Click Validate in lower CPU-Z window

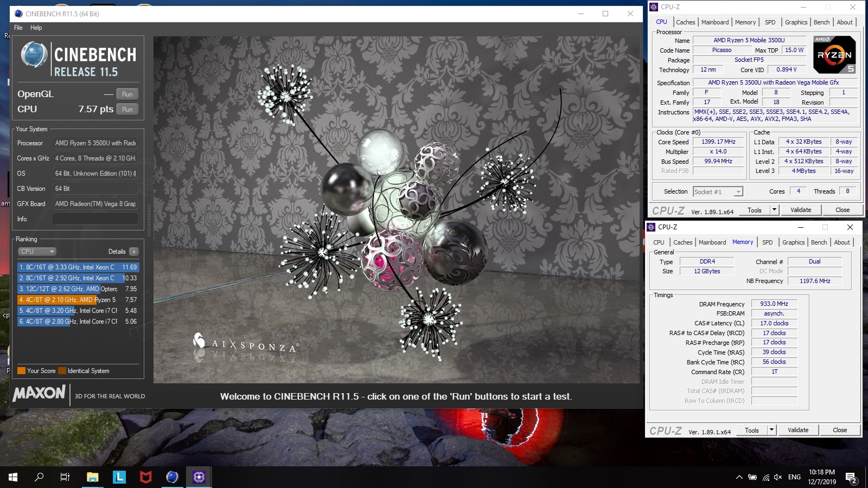(x=798, y=431)
